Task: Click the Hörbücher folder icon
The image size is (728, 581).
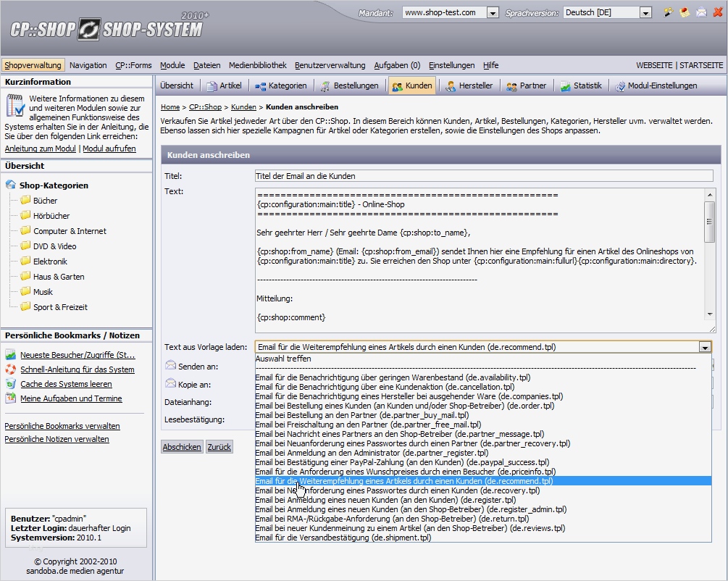Action: tap(25, 215)
